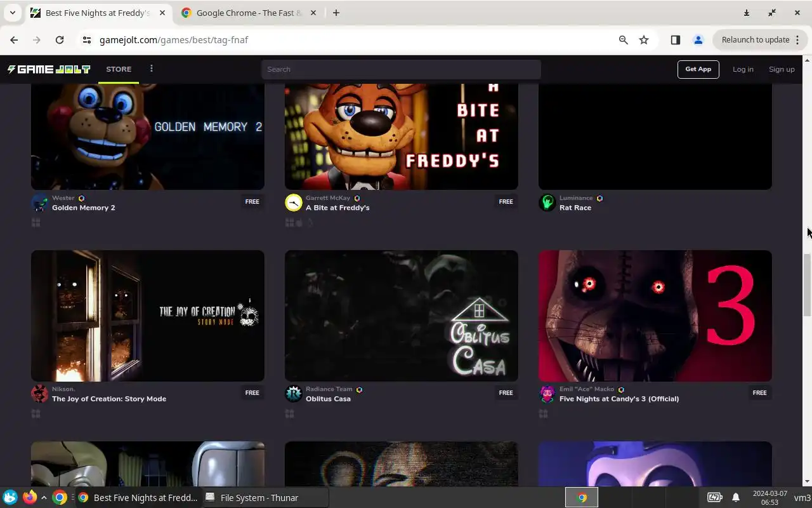Open Five Nights at Candy's 3 thumbnail
This screenshot has width=812, height=508.
pyautogui.click(x=655, y=316)
